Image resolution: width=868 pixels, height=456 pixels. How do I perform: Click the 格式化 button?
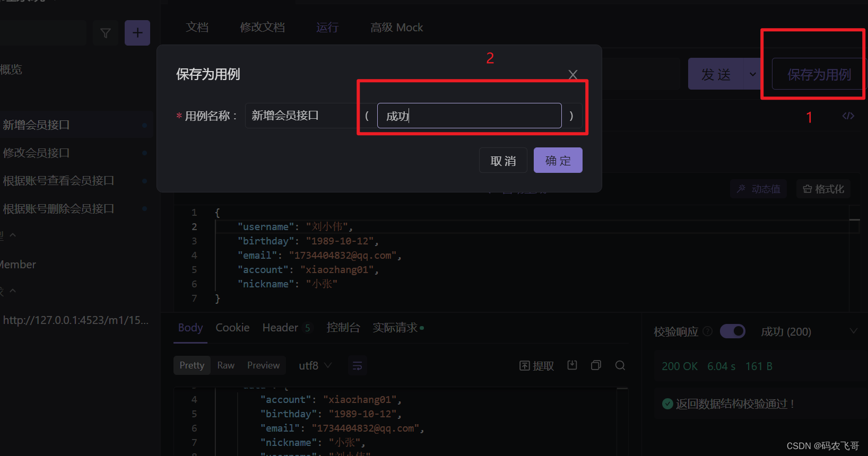tap(823, 189)
